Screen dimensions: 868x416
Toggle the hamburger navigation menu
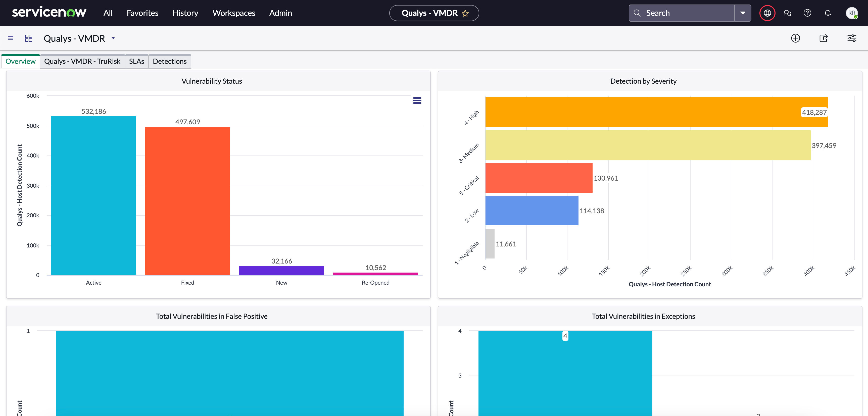pos(11,38)
